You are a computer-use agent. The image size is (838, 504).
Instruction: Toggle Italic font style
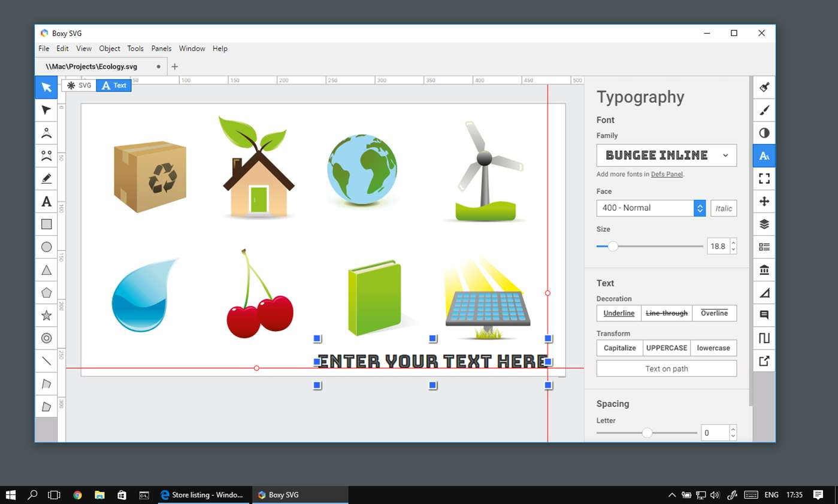click(723, 208)
